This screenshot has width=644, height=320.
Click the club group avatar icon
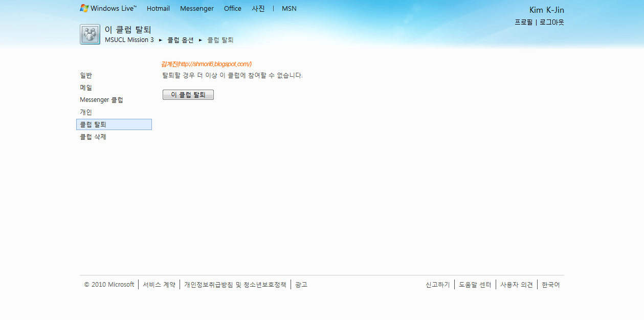pyautogui.click(x=90, y=34)
